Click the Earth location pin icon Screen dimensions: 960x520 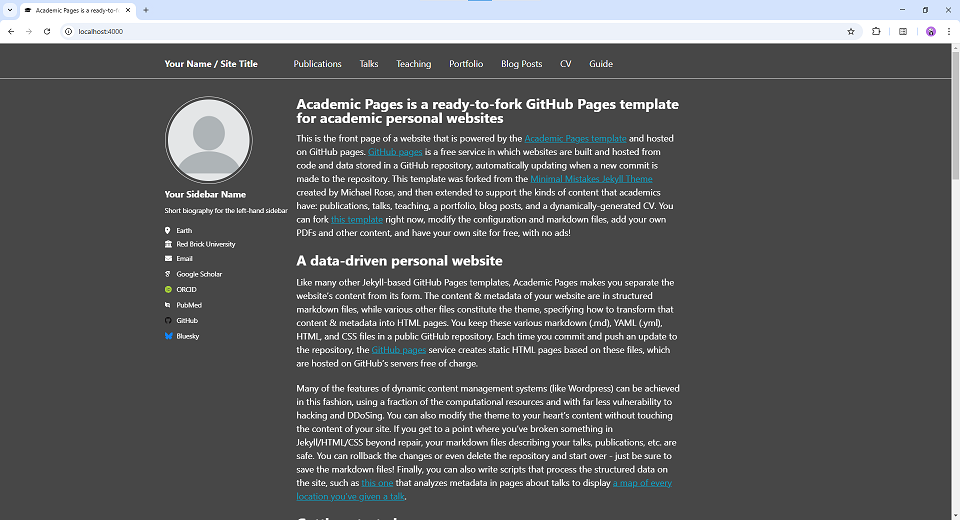tap(168, 230)
